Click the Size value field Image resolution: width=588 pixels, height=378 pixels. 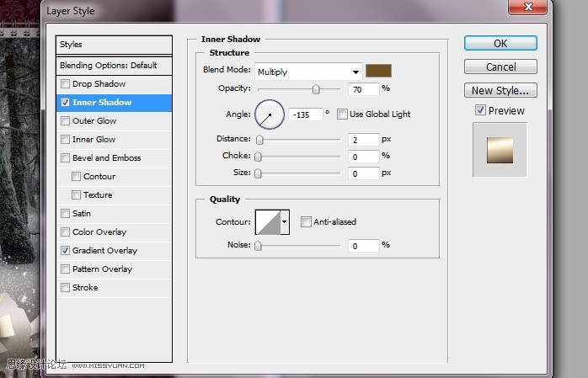[363, 173]
